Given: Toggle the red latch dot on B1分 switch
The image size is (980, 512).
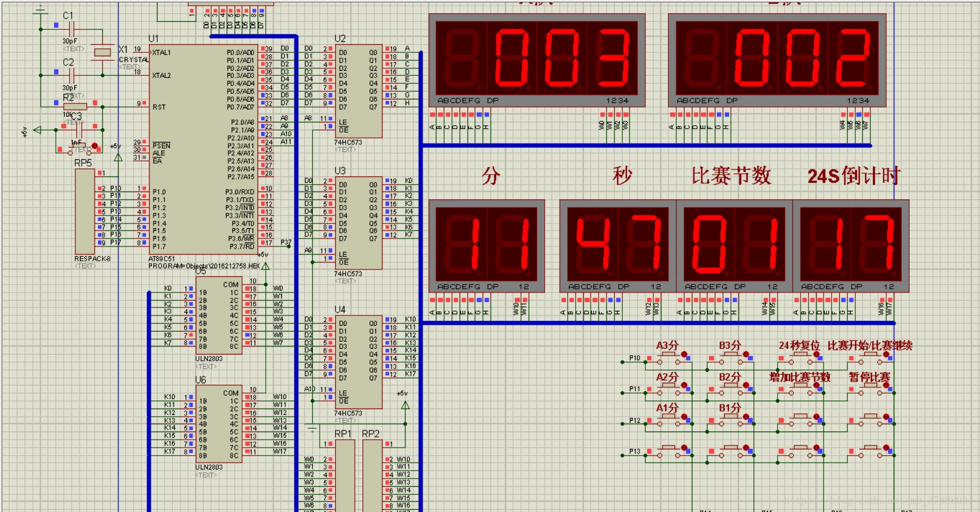Looking at the screenshot, I should tap(746, 417).
